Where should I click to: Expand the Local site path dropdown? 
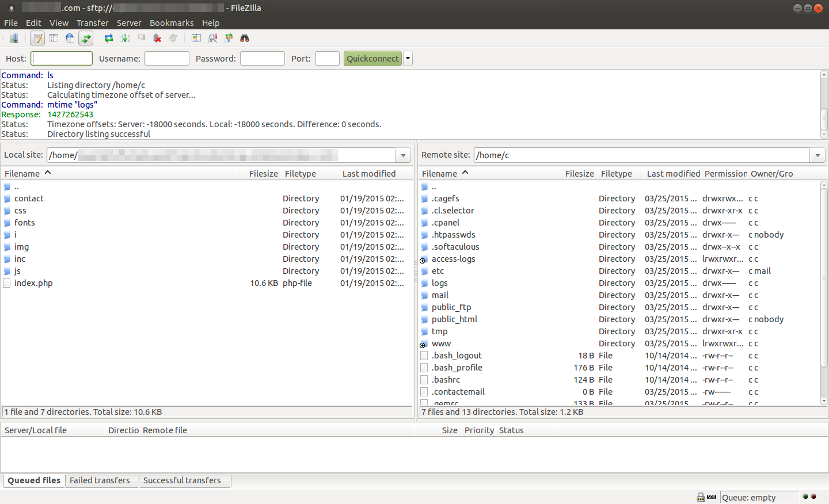point(403,155)
